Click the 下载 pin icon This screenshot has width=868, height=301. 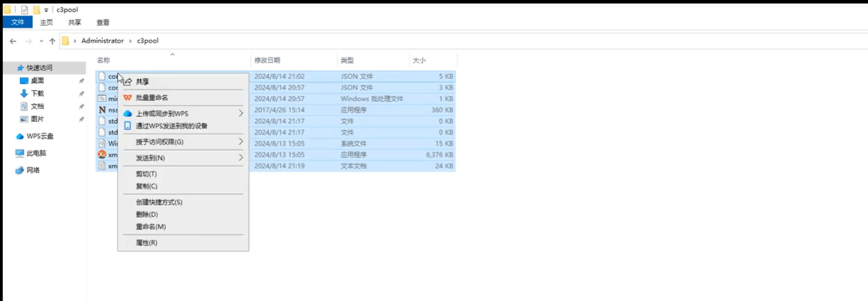(x=81, y=94)
